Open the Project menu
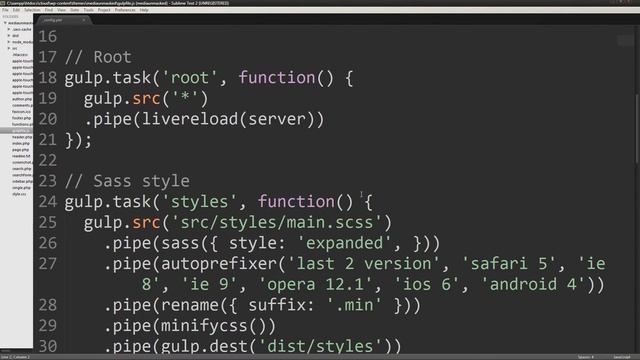 [104, 10]
